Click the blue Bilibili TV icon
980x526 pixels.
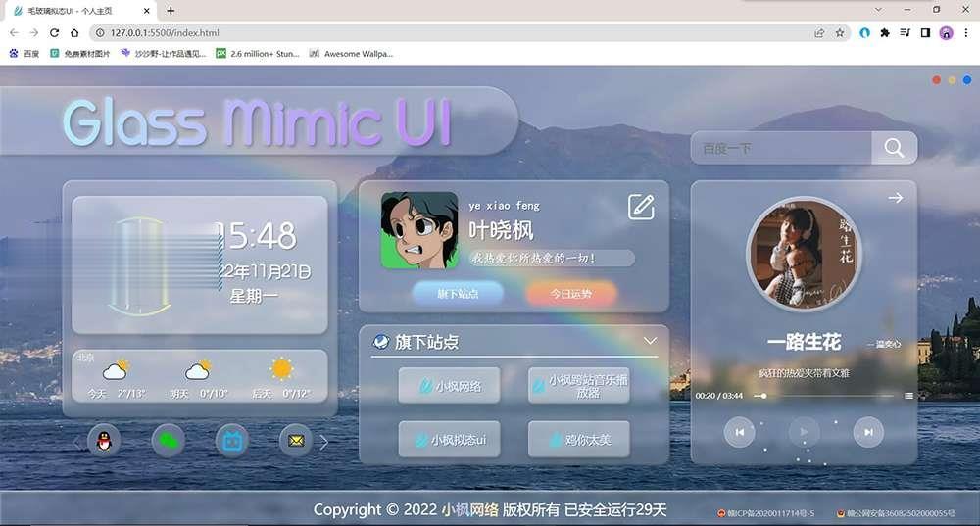point(232,441)
